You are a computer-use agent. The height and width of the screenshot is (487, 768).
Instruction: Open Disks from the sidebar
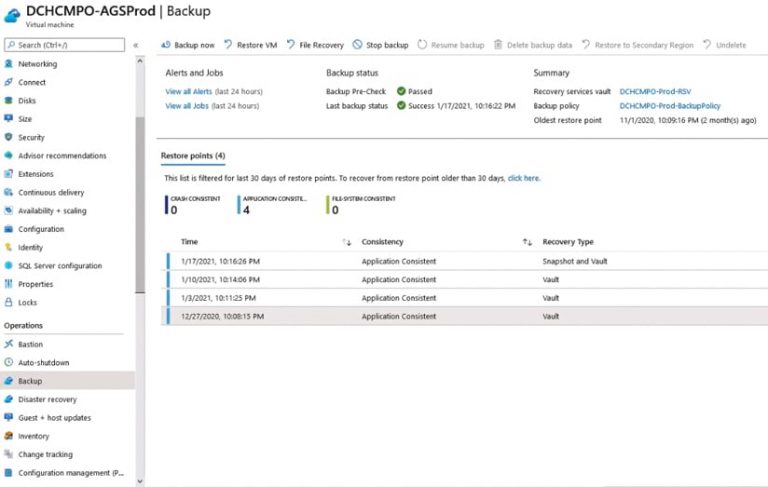[27, 100]
